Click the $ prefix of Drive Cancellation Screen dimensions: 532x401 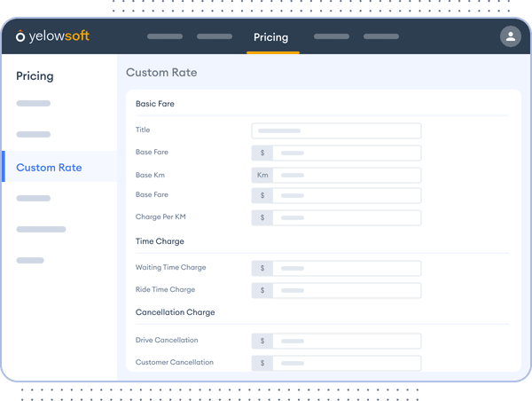(262, 341)
